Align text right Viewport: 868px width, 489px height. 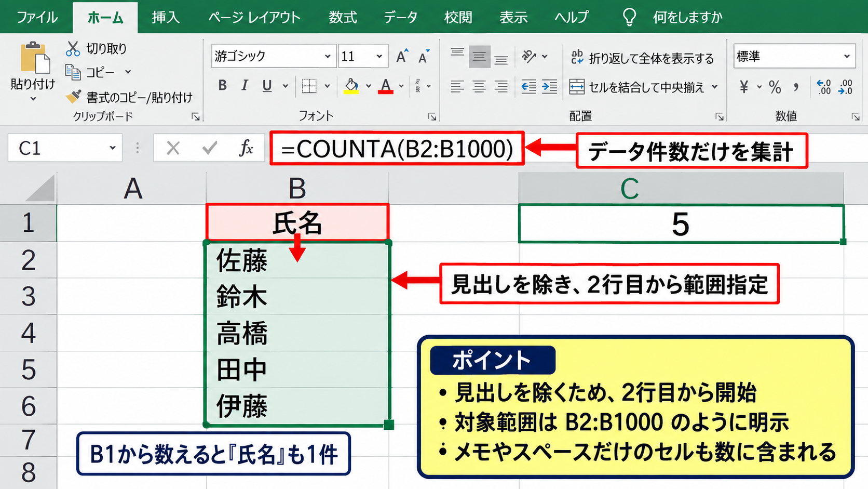point(501,86)
